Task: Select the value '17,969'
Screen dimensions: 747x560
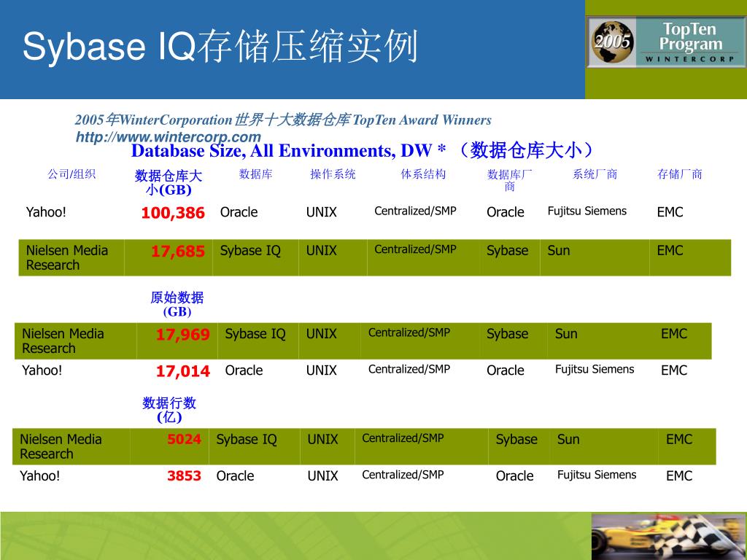Action: [x=183, y=334]
